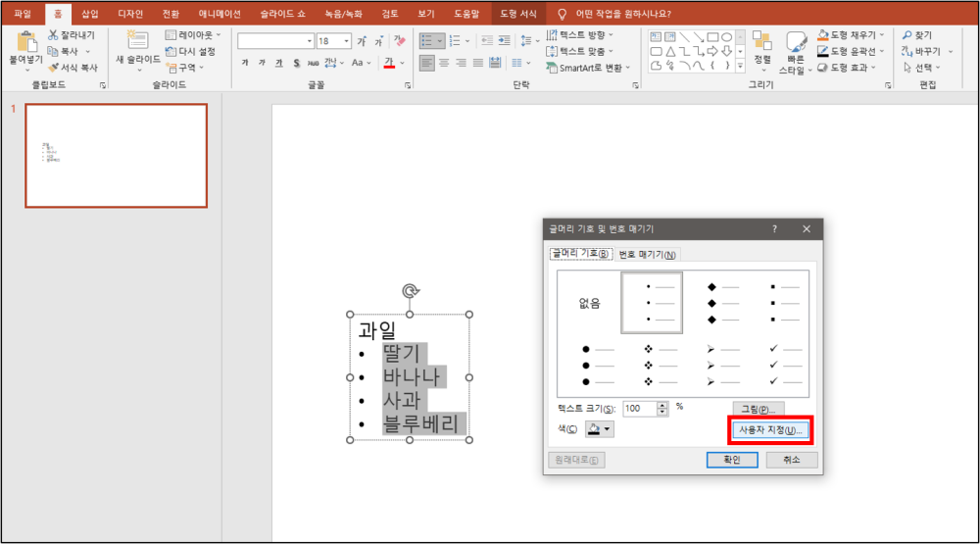The height and width of the screenshot is (544, 980).
Task: Open the Insert (삽입) tab
Action: tap(90, 14)
